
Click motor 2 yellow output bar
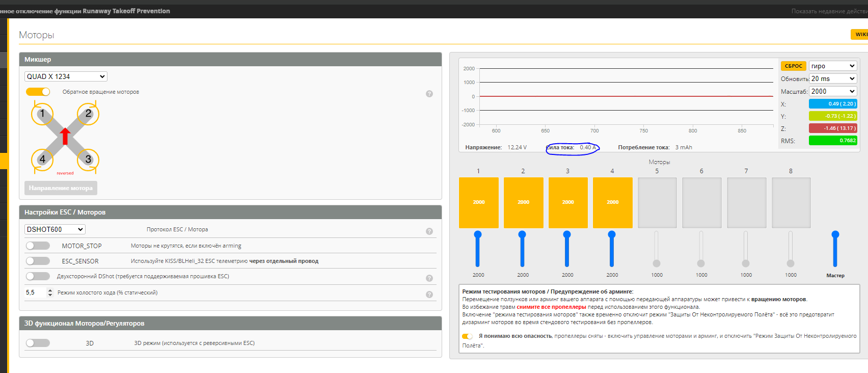point(524,203)
